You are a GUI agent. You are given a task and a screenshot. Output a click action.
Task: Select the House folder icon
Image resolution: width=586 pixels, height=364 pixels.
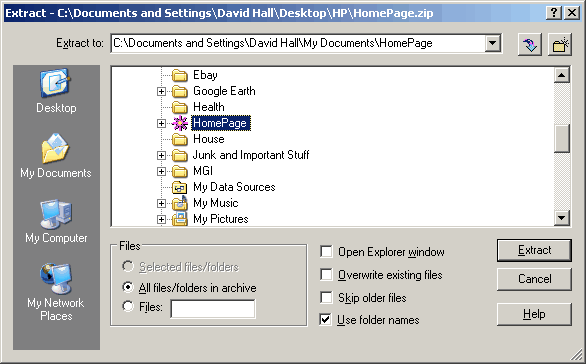point(180,140)
